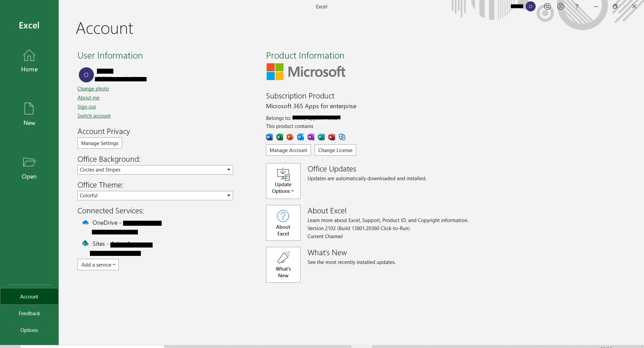Open the Options sidebar item

pyautogui.click(x=29, y=330)
